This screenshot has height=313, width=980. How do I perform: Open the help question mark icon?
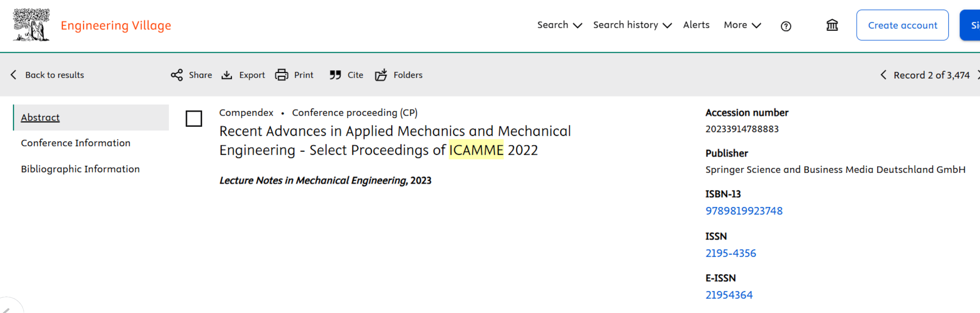click(786, 26)
